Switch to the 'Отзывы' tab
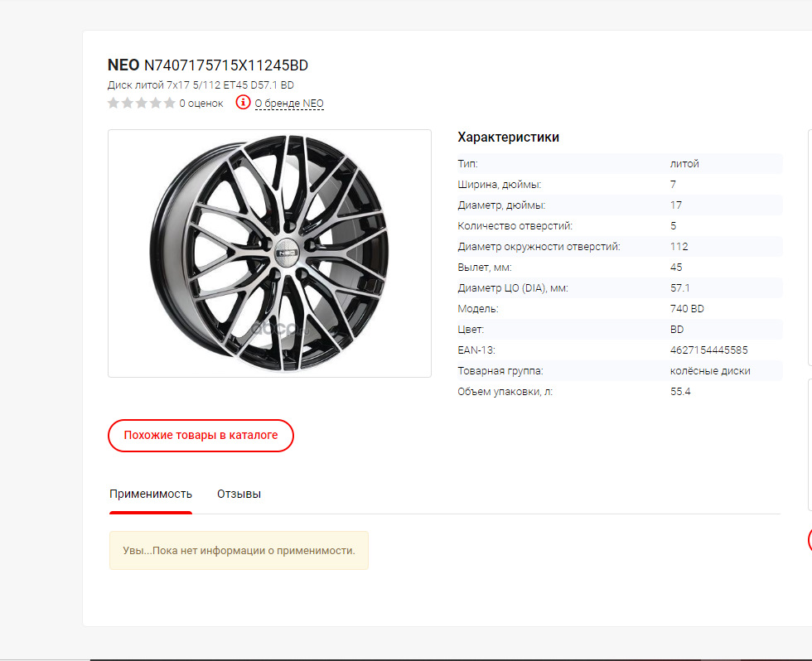 (239, 494)
